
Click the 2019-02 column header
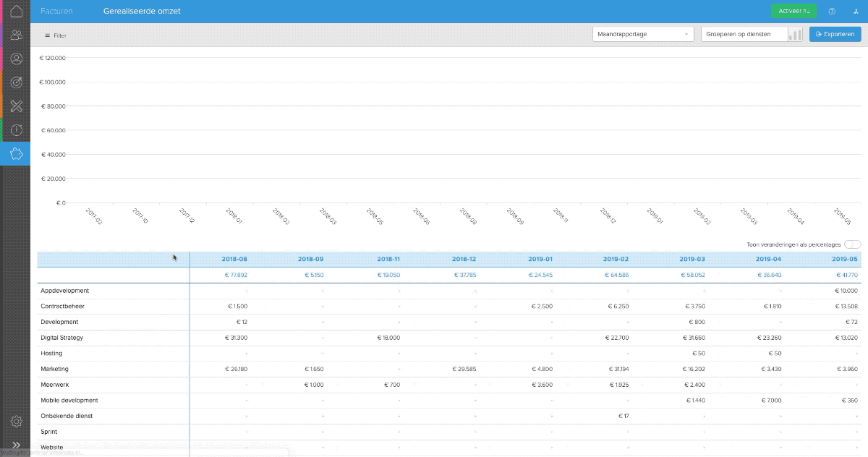616,259
